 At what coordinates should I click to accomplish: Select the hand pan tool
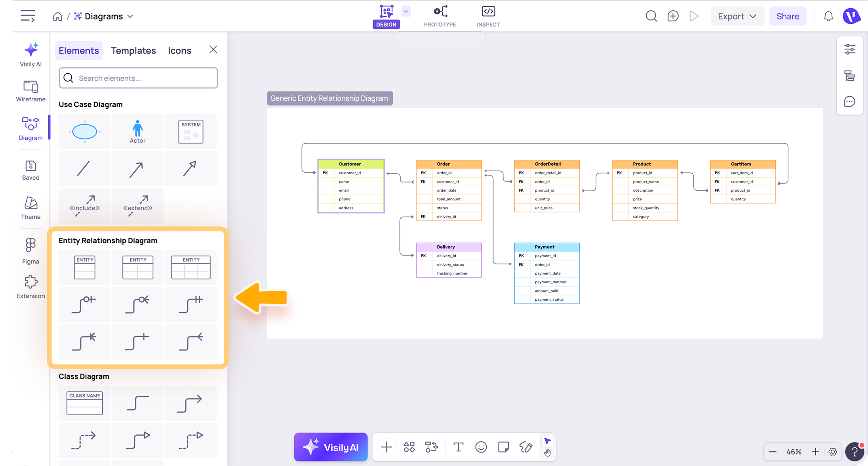point(547,453)
